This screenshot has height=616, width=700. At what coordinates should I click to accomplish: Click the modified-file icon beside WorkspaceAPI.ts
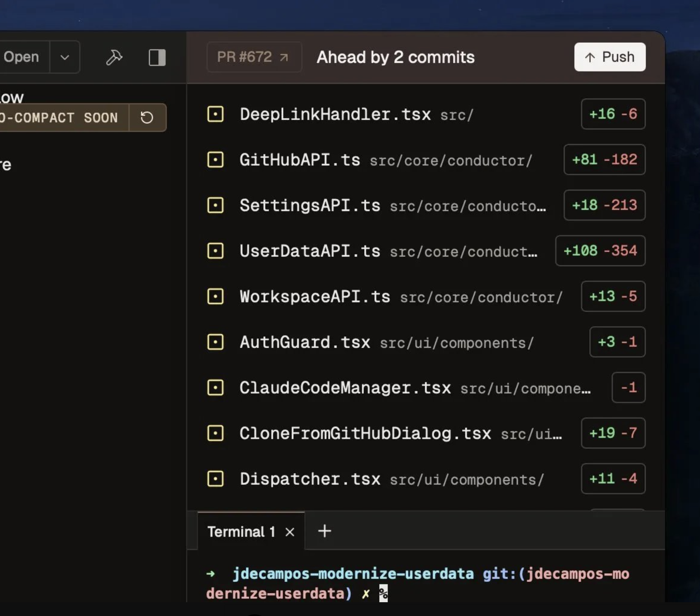click(216, 296)
